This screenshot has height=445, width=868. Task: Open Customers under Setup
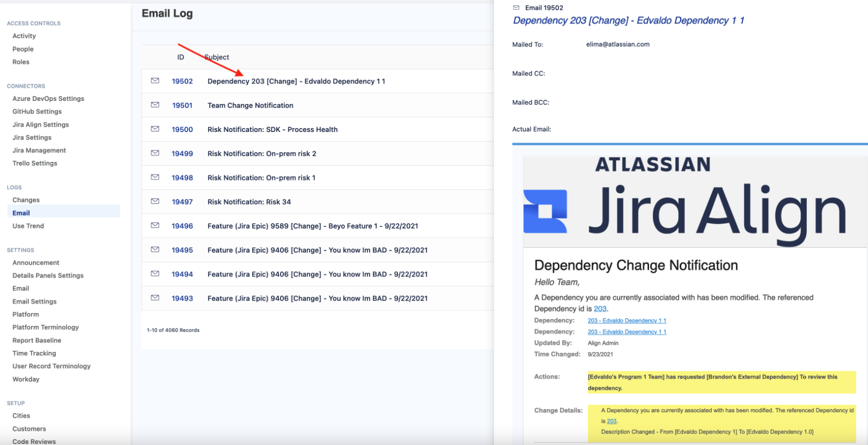(x=29, y=429)
